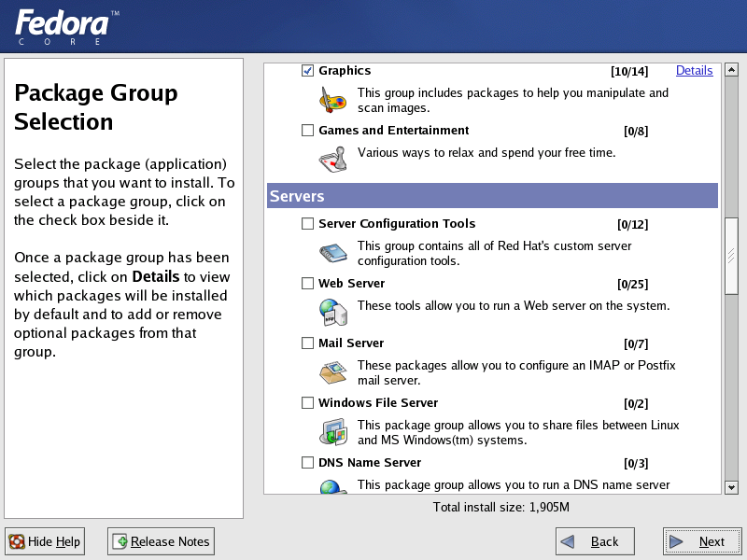Viewport: 747px width, 560px height.
Task: Click the Games and Entertainment label
Action: click(393, 131)
